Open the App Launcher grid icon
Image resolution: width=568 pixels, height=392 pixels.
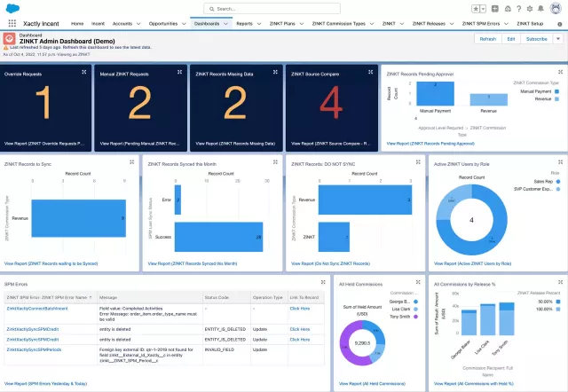coord(12,23)
